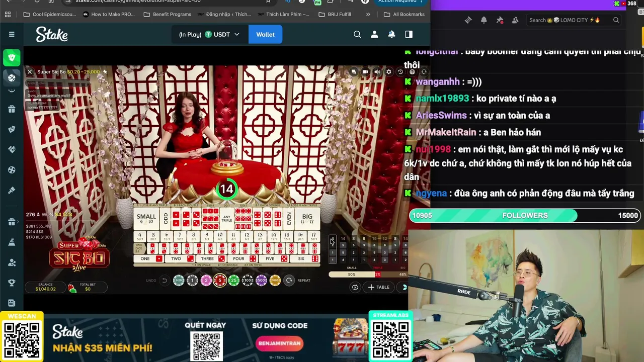Bet on single number FIVE
The width and height of the screenshot is (644, 362).
[274, 259]
